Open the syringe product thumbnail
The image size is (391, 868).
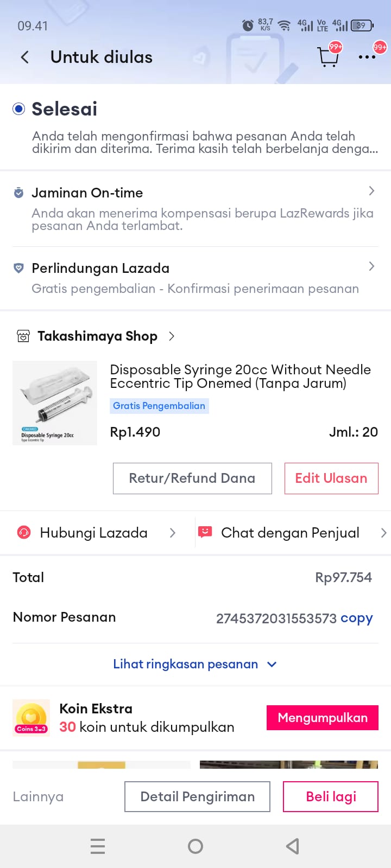pyautogui.click(x=55, y=403)
